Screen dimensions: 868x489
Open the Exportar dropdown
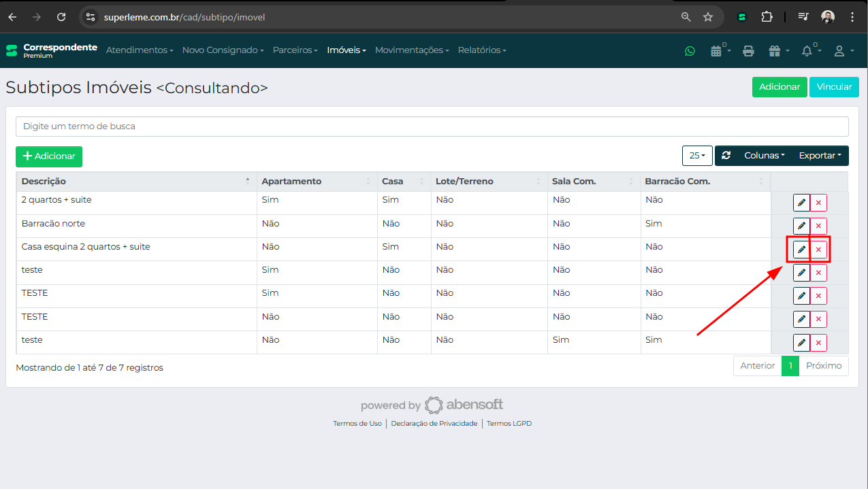820,156
